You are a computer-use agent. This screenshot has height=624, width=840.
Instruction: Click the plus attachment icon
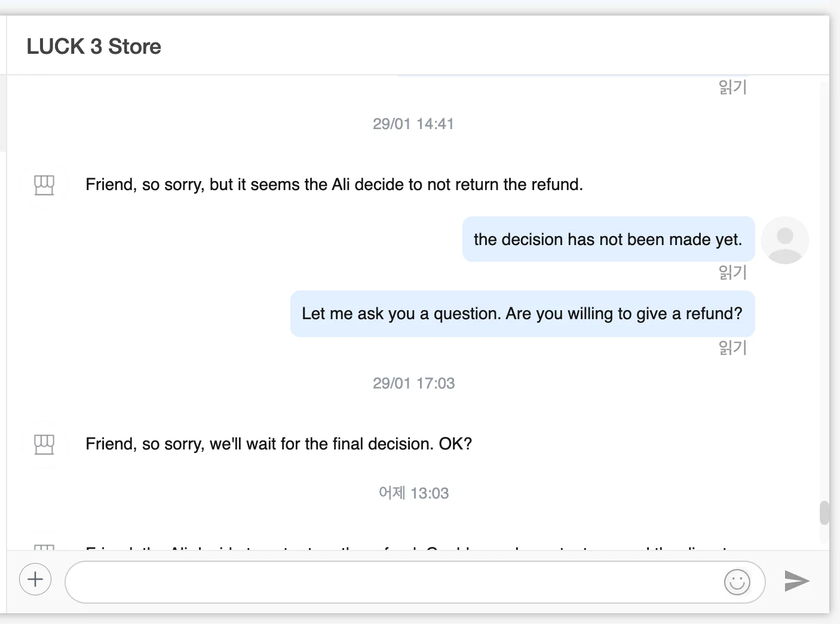click(35, 579)
